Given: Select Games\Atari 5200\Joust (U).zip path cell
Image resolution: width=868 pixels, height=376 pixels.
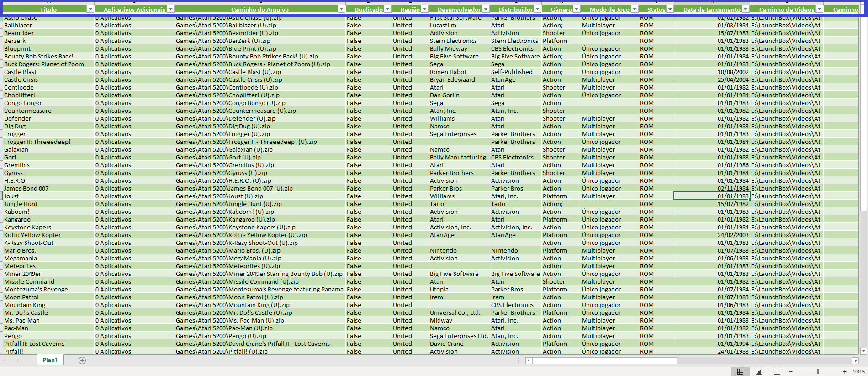Looking at the screenshot, I should pyautogui.click(x=260, y=196).
